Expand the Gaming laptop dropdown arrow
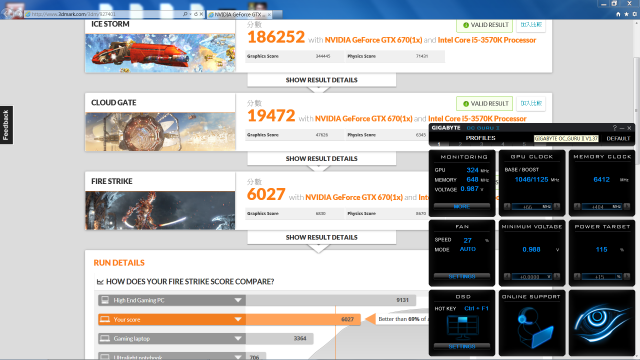The width and height of the screenshot is (640, 360). [238, 338]
